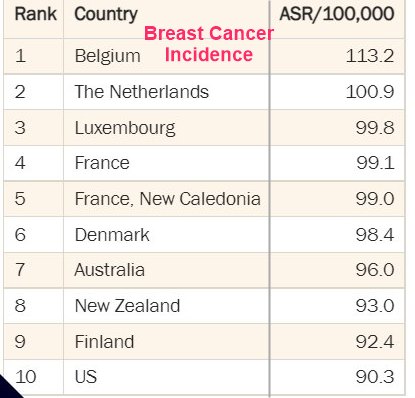This screenshot has height=398, width=415.
Task: Select the 98.4 value for Denmark
Action: [375, 235]
